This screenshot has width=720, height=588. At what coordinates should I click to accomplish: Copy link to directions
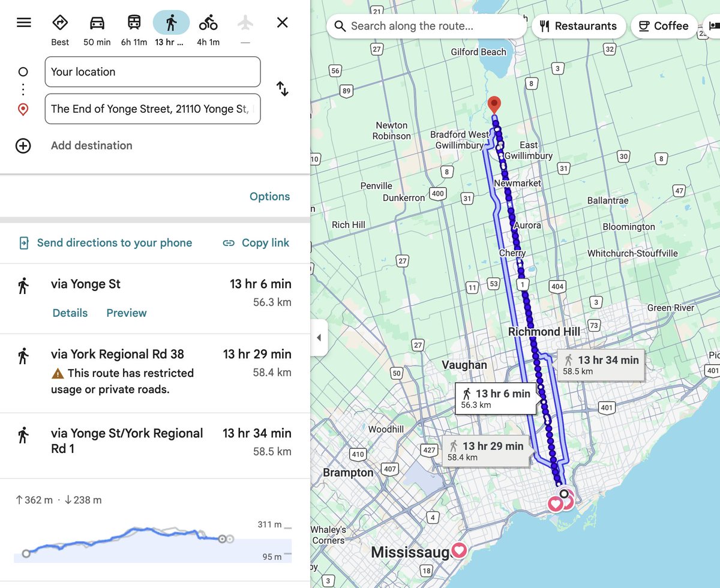[265, 243]
